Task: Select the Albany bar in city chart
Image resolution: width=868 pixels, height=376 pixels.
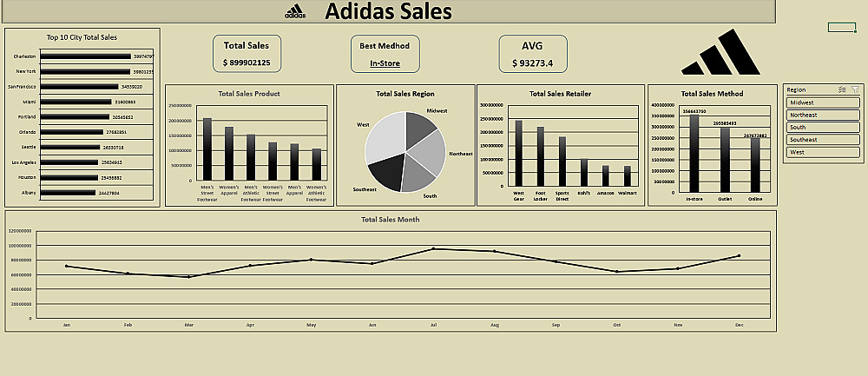Action: click(68, 193)
